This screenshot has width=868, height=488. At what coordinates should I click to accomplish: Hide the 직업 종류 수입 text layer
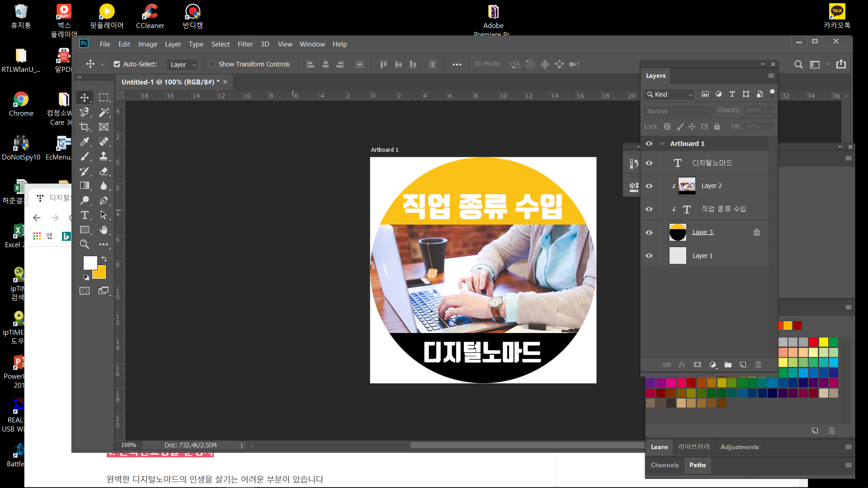click(649, 209)
